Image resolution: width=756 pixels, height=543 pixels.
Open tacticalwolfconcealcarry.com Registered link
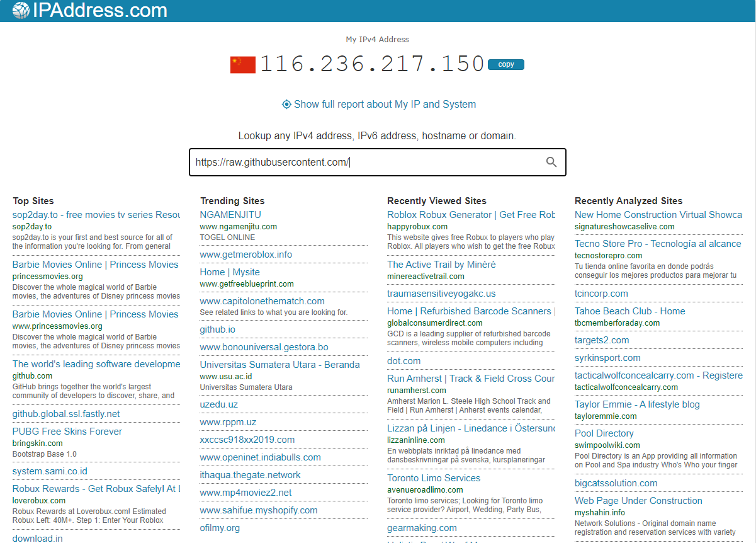(x=658, y=375)
